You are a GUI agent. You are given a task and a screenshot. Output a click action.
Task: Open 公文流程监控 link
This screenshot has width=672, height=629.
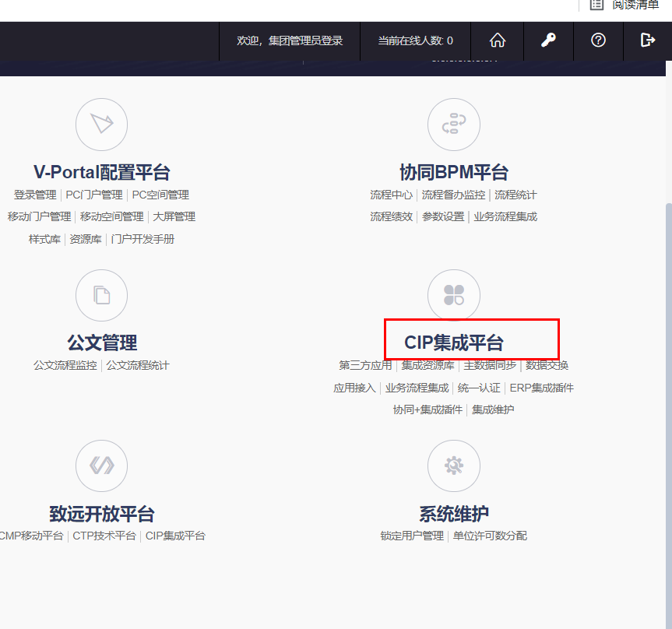coord(65,365)
